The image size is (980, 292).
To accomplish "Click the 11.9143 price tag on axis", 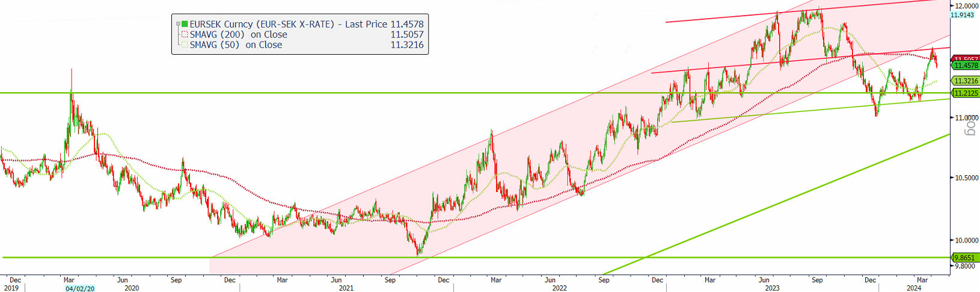I will [962, 14].
